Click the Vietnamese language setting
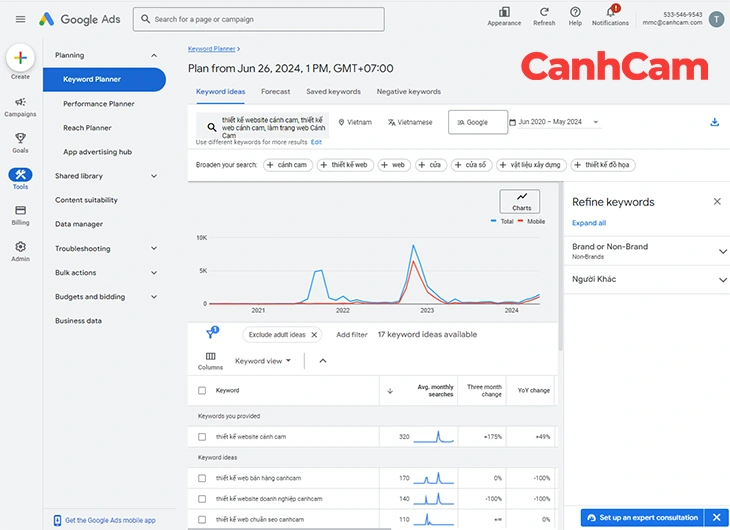Viewport: 730px width, 530px height. click(410, 122)
